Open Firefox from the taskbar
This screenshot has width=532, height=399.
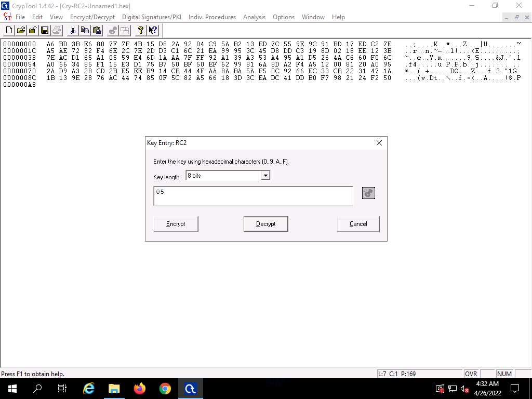(140, 389)
